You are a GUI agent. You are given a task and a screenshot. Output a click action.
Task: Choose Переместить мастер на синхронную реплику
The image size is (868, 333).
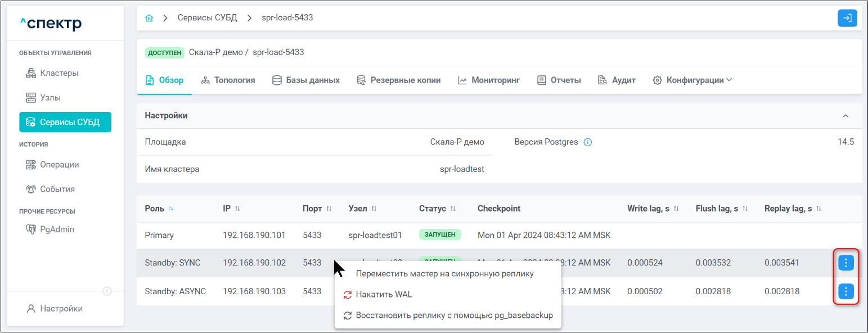click(x=444, y=274)
